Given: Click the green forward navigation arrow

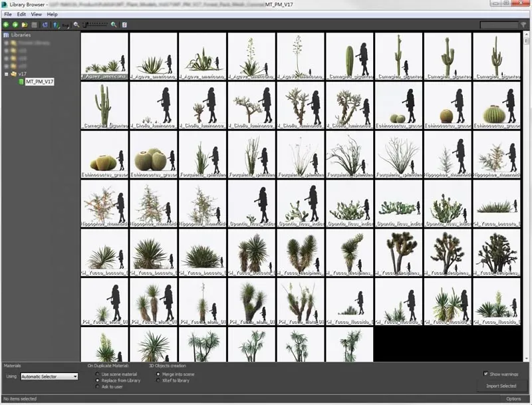Looking at the screenshot, I should (15, 25).
